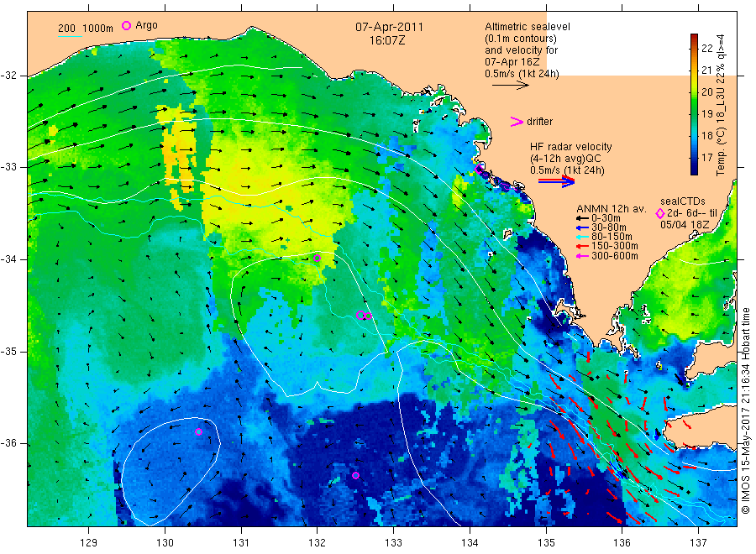Click the 135 longitude axis label
Screen dimensions: 756x554
[546, 543]
